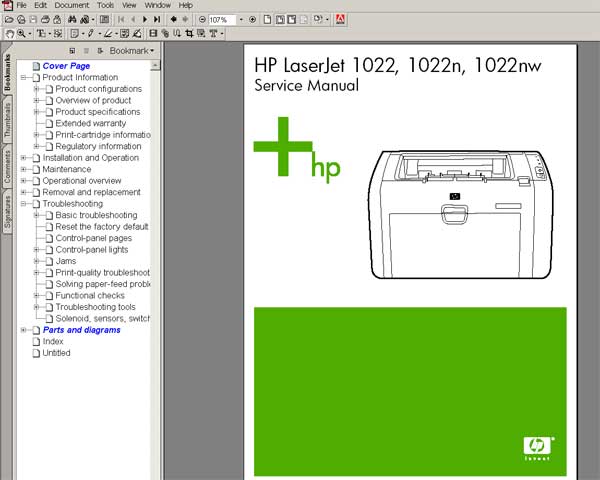Select the Zoom magnifier tool
Screen dimensions: 600x480
click(21, 34)
